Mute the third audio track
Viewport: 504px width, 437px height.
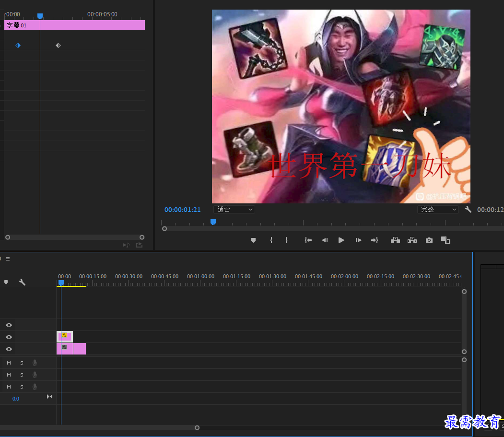click(9, 387)
